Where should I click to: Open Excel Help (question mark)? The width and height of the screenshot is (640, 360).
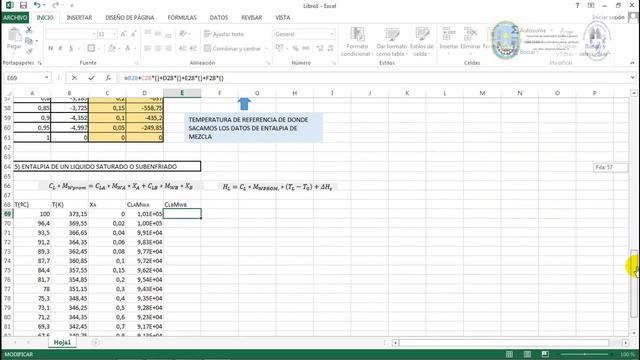point(577,5)
